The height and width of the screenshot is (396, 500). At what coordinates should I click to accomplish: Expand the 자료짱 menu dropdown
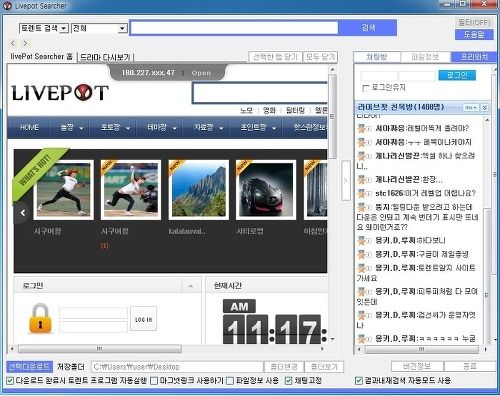[221, 128]
